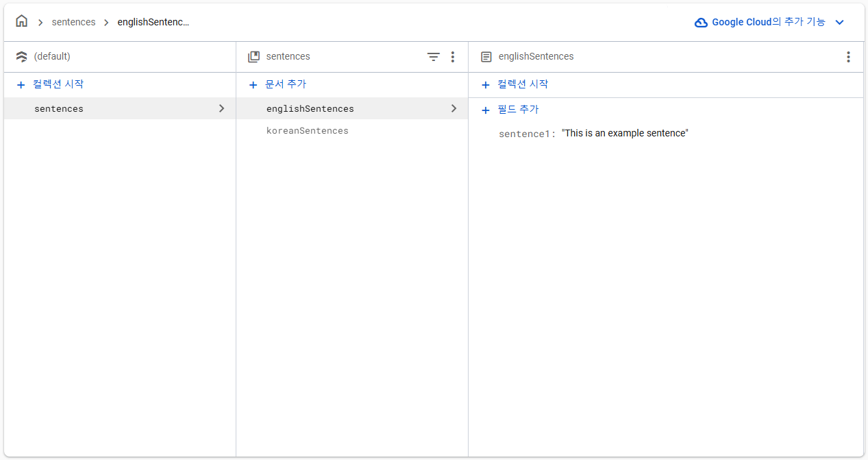
Task: Click the plus icon beside 필드 추가
Action: tap(486, 110)
